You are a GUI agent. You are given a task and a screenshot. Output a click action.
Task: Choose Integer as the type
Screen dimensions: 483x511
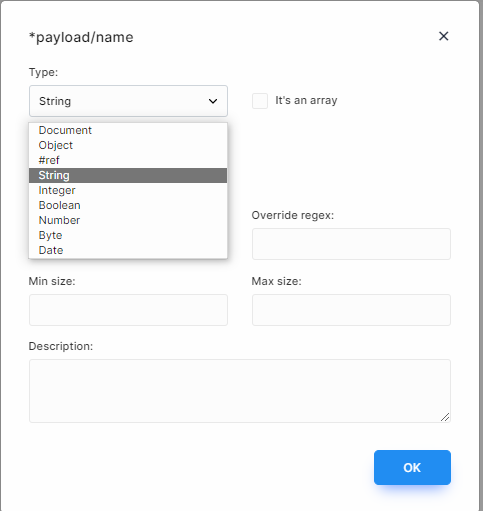click(128, 190)
